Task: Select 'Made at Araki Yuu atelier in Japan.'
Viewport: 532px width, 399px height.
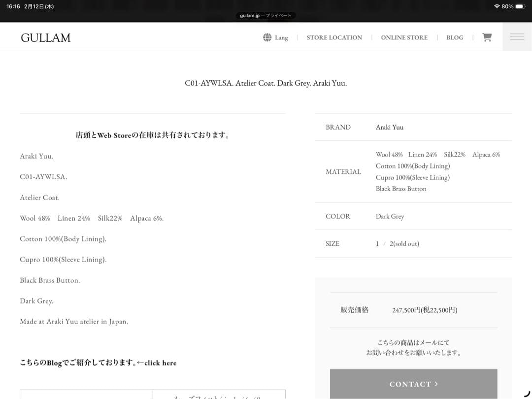Action: click(x=74, y=322)
